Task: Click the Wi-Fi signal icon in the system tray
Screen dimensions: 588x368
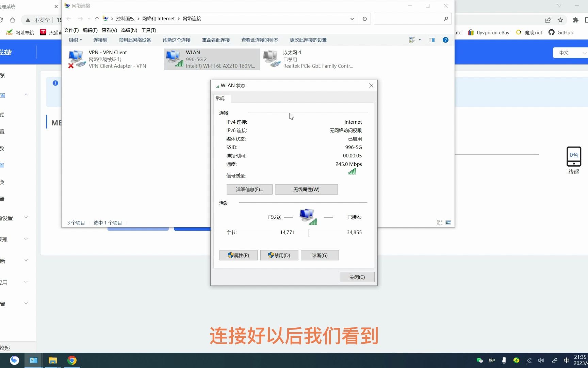Action: tap(529, 360)
